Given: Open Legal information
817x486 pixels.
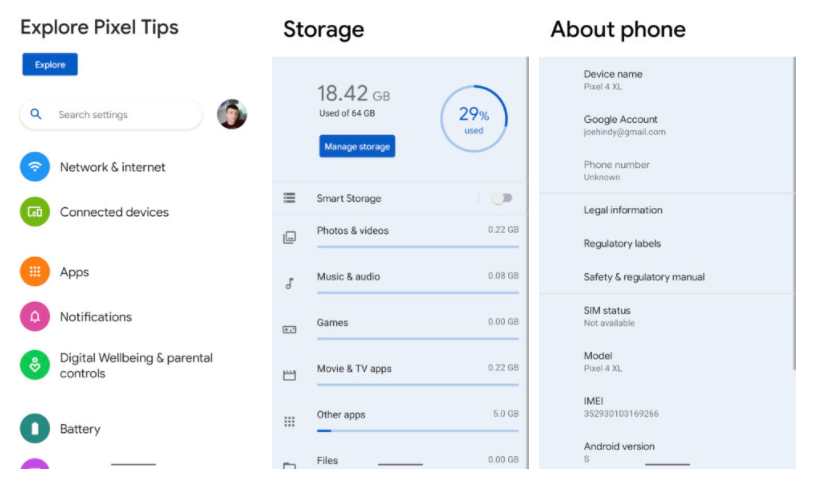Looking at the screenshot, I should pyautogui.click(x=623, y=210).
